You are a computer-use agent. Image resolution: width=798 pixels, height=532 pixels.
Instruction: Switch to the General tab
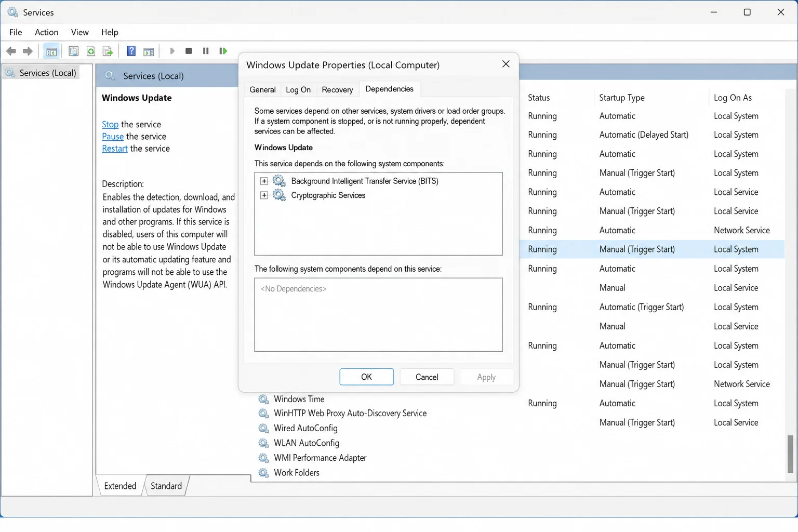pos(262,90)
